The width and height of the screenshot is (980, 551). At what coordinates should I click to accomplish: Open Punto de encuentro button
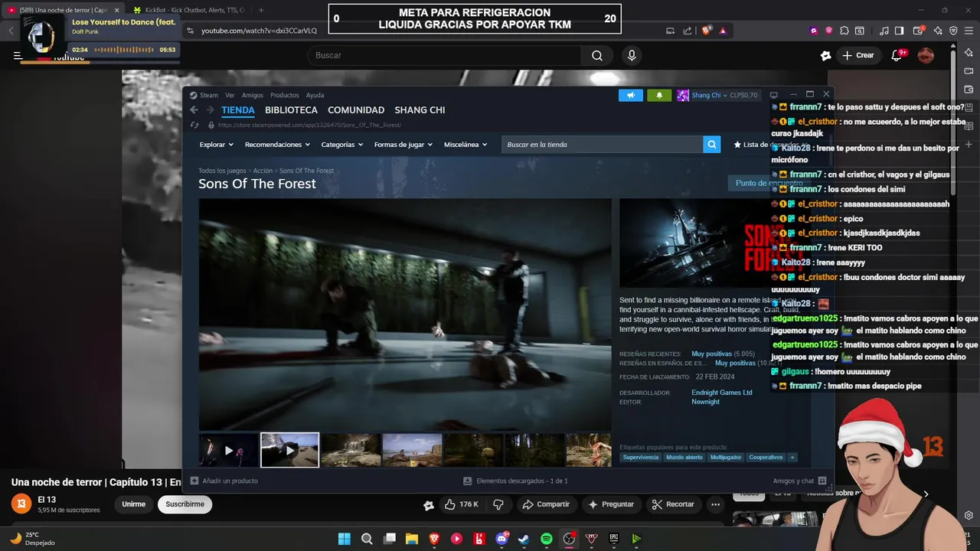pyautogui.click(x=768, y=183)
